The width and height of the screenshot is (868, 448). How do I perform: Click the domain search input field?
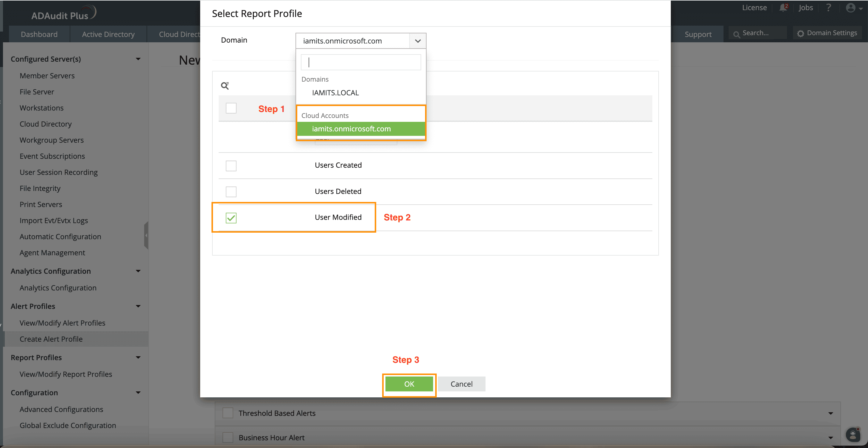361,62
